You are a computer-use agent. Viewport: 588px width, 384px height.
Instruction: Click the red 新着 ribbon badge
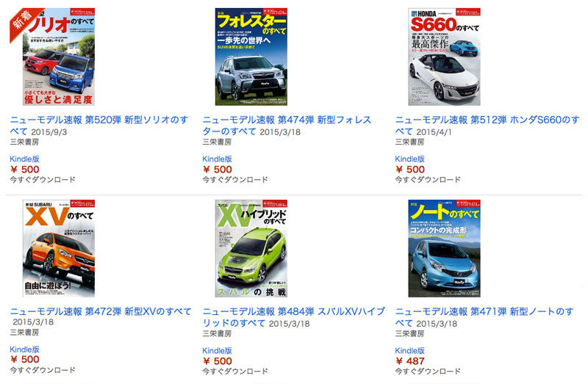[x=24, y=23]
